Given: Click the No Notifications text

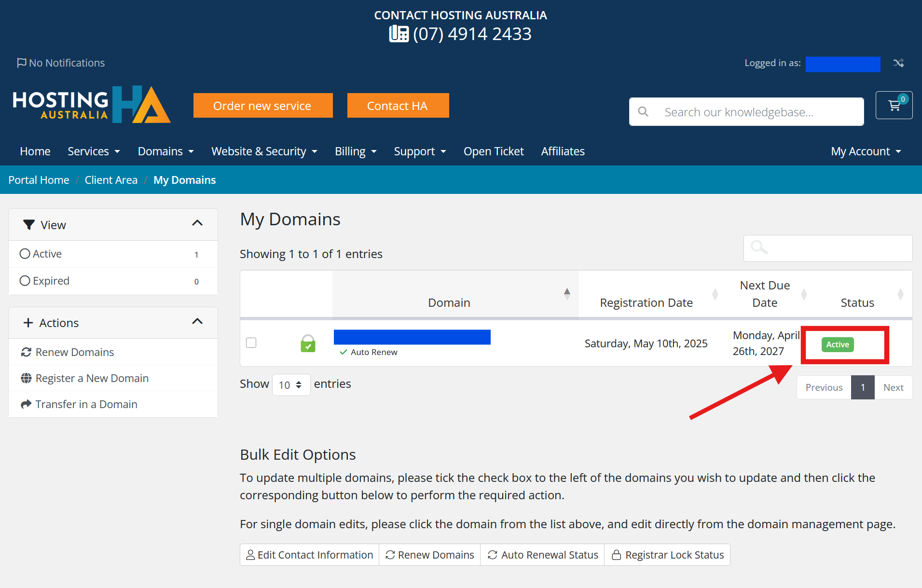Looking at the screenshot, I should [x=67, y=63].
